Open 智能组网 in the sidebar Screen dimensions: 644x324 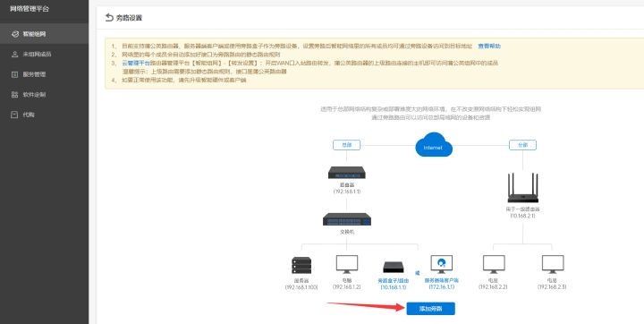point(44,34)
